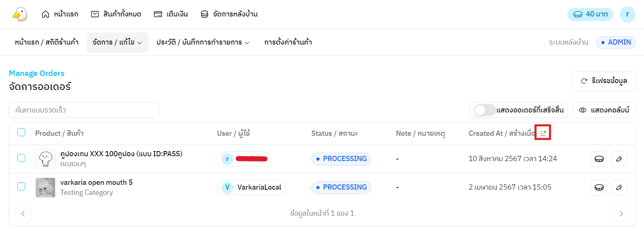The width and height of the screenshot is (644, 237).
Task: Click the sort icon beside Created At
Action: 543,133
